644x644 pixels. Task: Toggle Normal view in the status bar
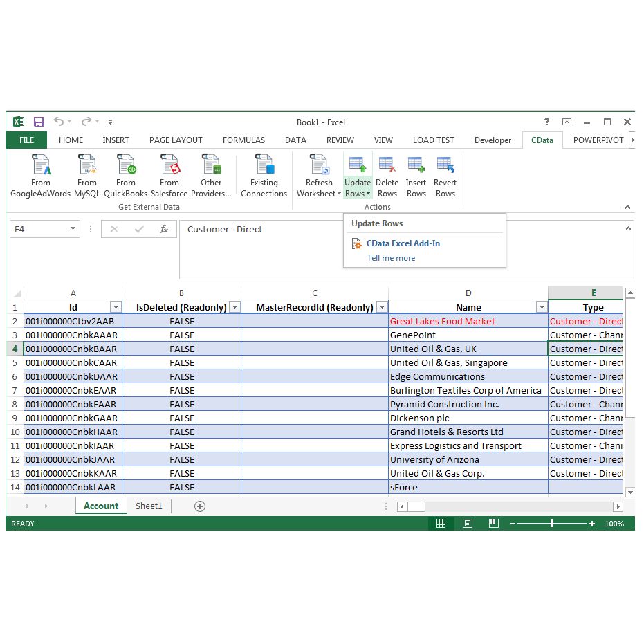(x=441, y=524)
